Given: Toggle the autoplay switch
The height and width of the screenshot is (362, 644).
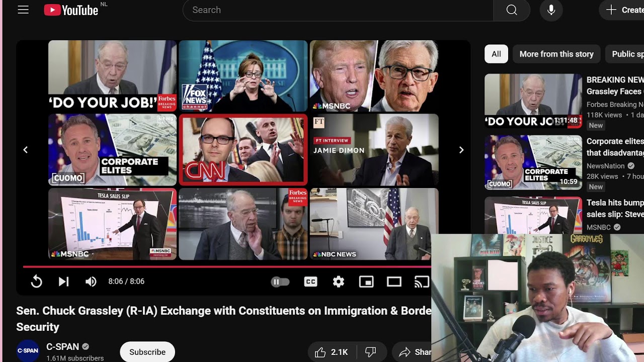Looking at the screenshot, I should [x=280, y=282].
